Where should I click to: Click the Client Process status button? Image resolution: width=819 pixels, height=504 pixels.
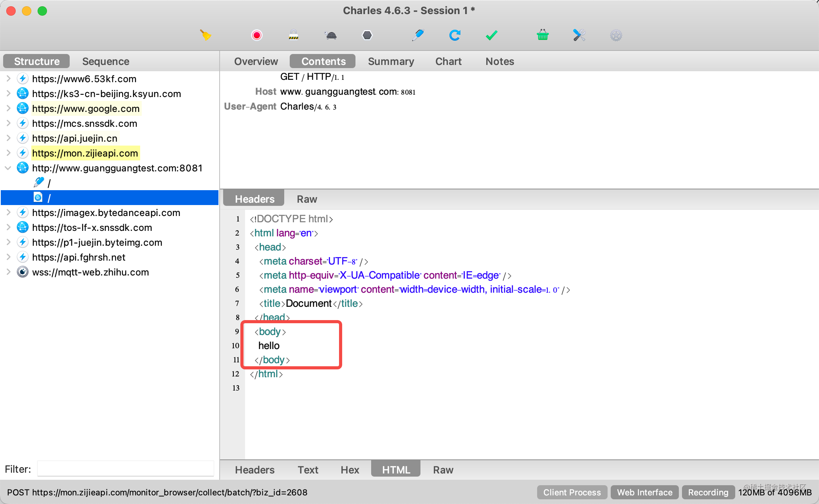pos(572,492)
